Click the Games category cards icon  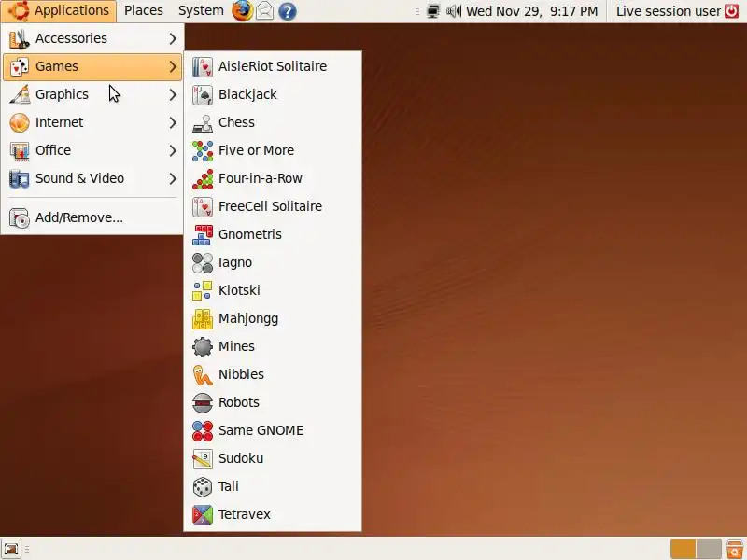tap(20, 66)
